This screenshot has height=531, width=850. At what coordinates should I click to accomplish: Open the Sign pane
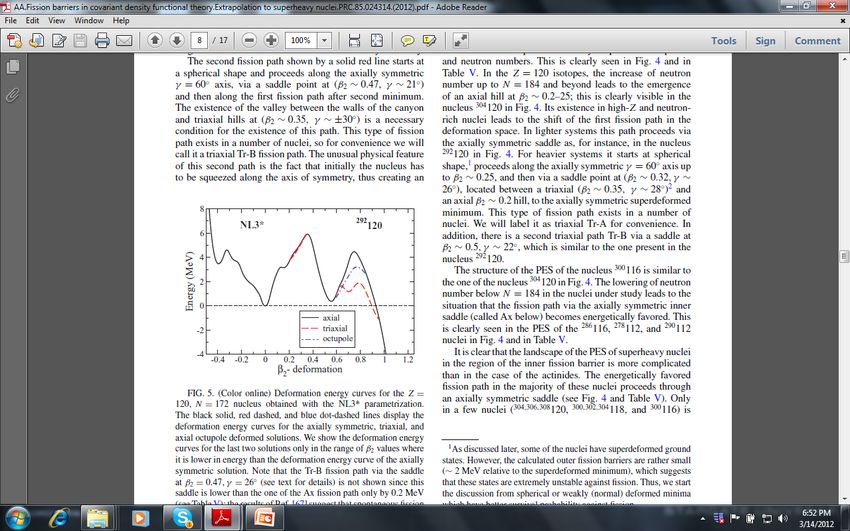click(765, 41)
